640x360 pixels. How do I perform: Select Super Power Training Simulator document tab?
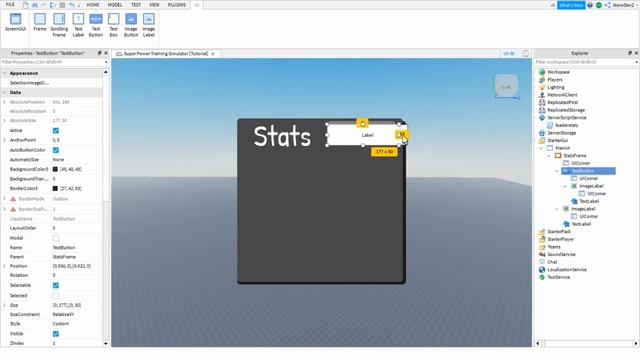[165, 54]
